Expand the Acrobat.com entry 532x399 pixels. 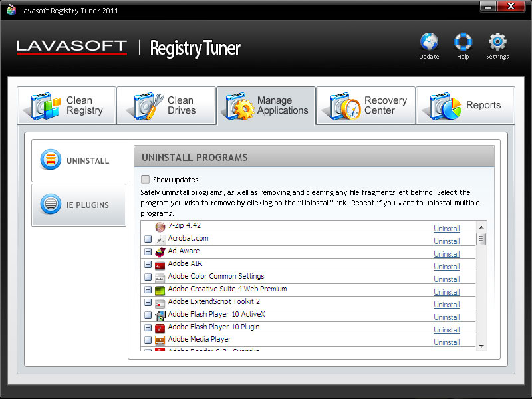tap(148, 239)
